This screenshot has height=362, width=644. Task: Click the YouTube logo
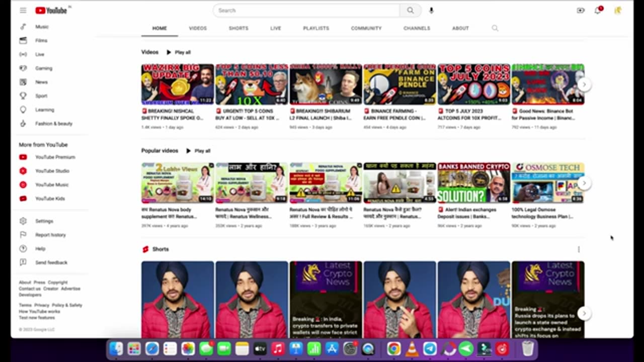tap(51, 11)
